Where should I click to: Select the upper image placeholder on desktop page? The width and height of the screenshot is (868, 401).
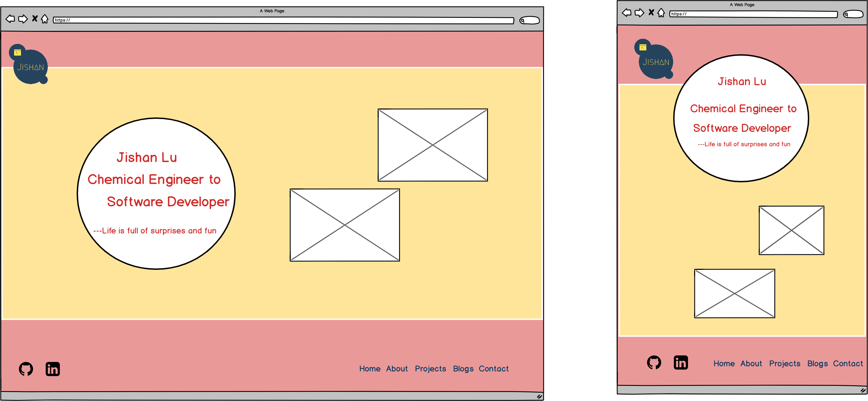(433, 145)
